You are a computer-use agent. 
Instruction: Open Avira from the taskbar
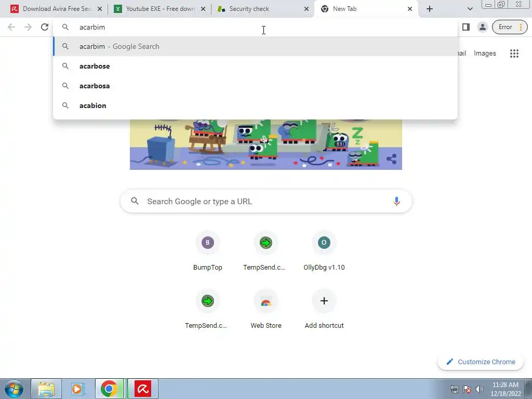pos(143,389)
